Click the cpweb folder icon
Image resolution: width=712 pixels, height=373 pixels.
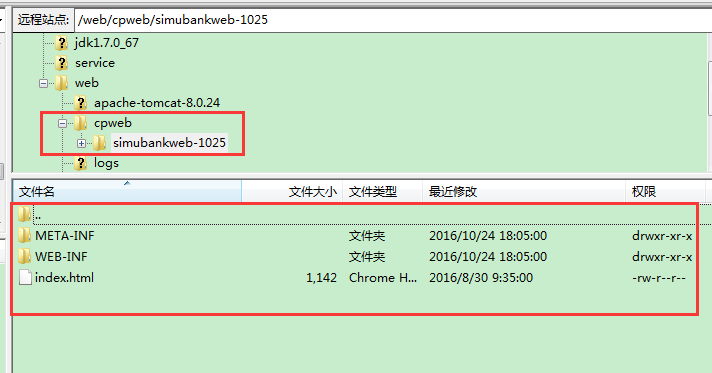80,123
